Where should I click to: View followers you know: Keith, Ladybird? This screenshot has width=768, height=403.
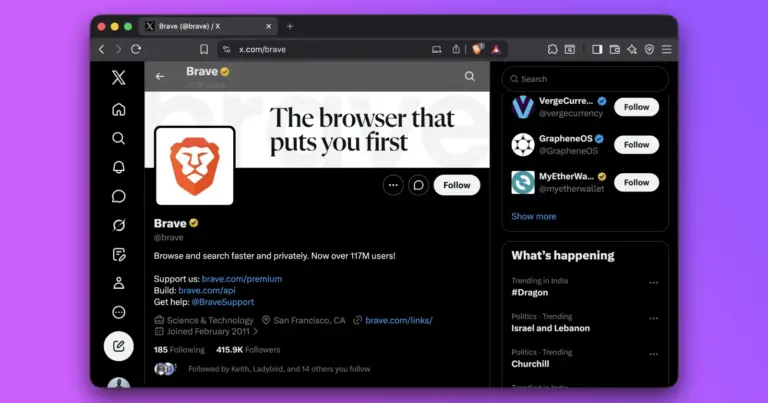[x=279, y=369]
